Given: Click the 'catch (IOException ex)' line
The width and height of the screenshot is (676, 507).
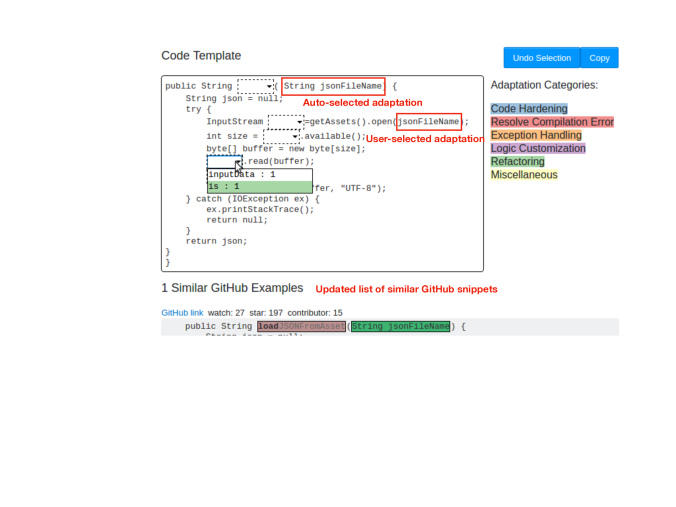Looking at the screenshot, I should tap(253, 199).
